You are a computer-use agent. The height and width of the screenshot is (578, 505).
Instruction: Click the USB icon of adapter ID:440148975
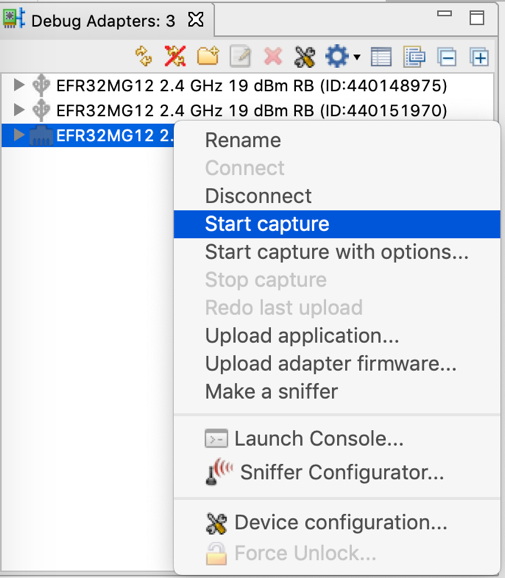coord(41,85)
